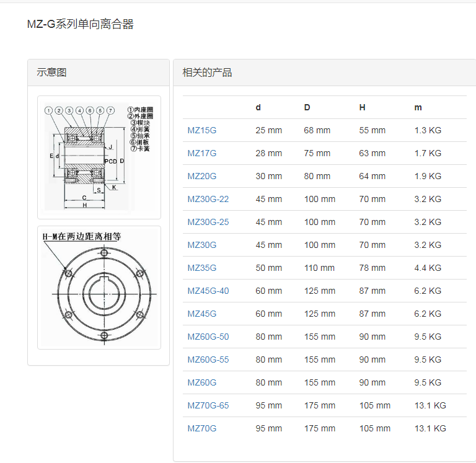Open MZ45G-40 product page

(208, 291)
